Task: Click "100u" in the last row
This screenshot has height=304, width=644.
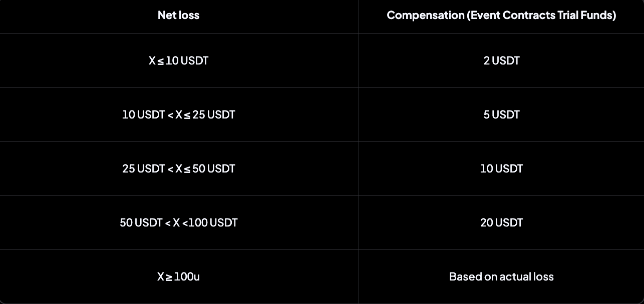Action: pyautogui.click(x=187, y=277)
